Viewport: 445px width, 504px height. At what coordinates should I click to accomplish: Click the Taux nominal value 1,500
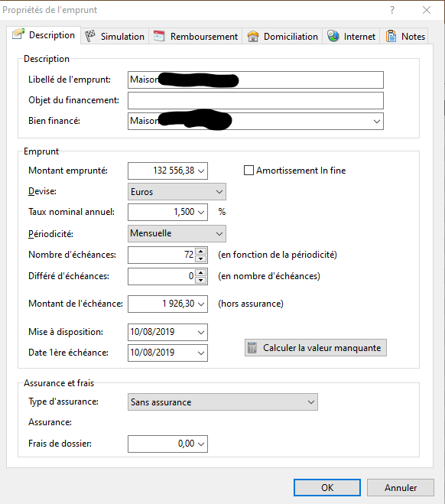tap(184, 212)
